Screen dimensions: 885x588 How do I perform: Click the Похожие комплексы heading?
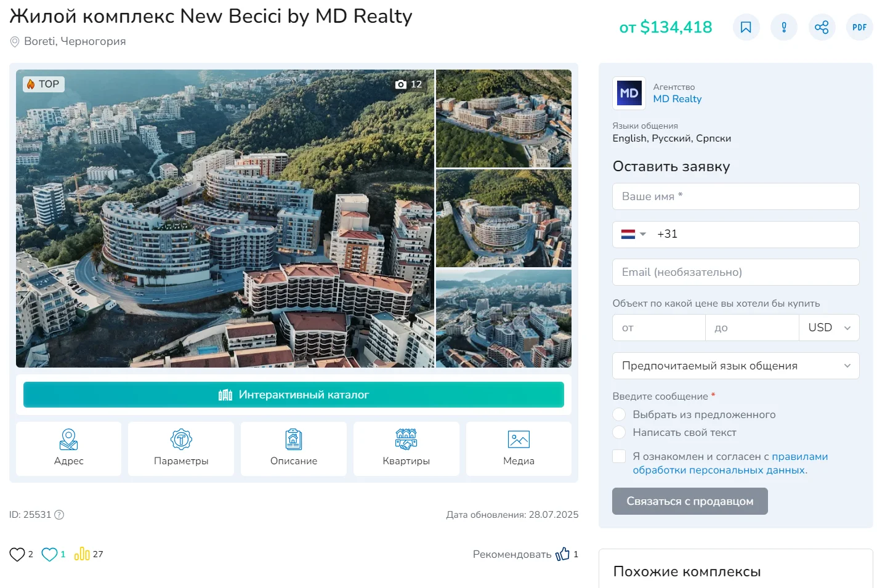(x=687, y=571)
